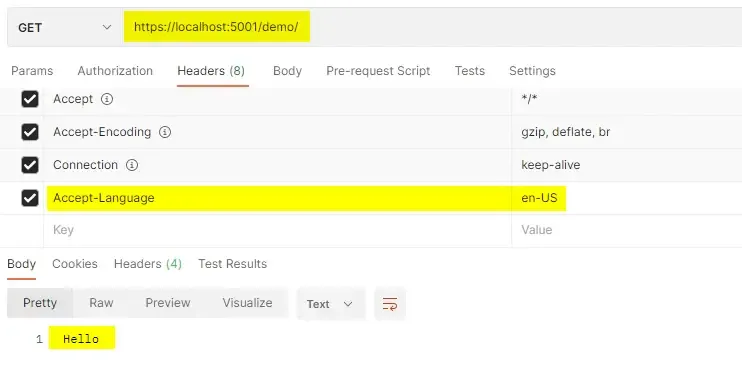Toggle the wrap lines icon
742x388 pixels.
pyautogui.click(x=390, y=304)
